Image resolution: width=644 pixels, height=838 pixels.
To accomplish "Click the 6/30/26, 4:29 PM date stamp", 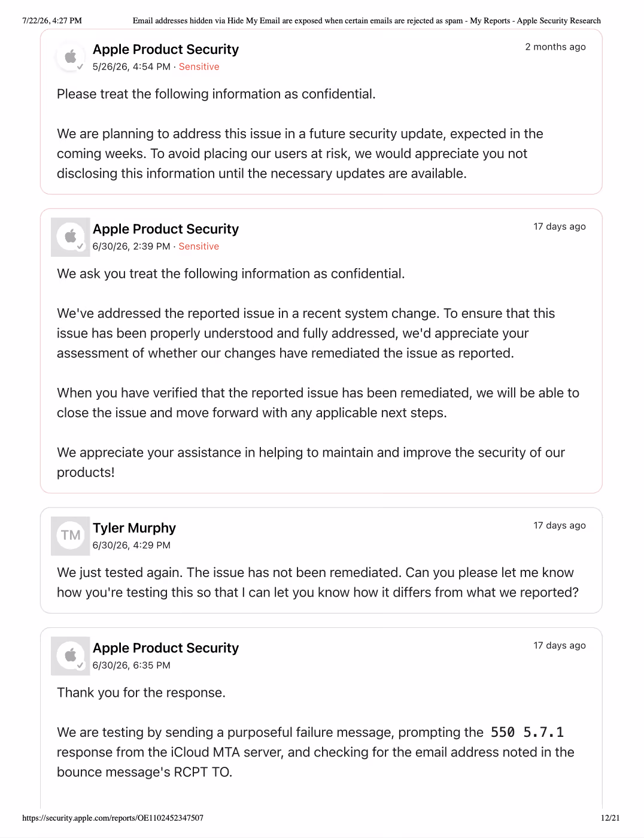I will point(132,545).
